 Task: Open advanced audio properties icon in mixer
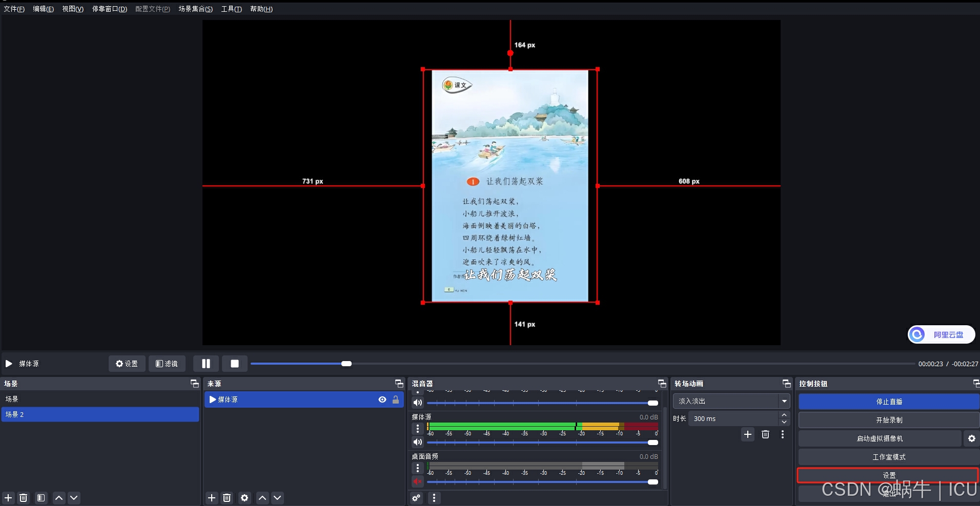(416, 497)
